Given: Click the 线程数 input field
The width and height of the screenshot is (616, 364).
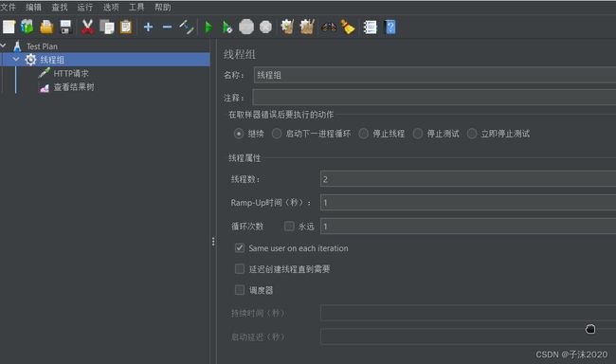Looking at the screenshot, I should [468, 179].
